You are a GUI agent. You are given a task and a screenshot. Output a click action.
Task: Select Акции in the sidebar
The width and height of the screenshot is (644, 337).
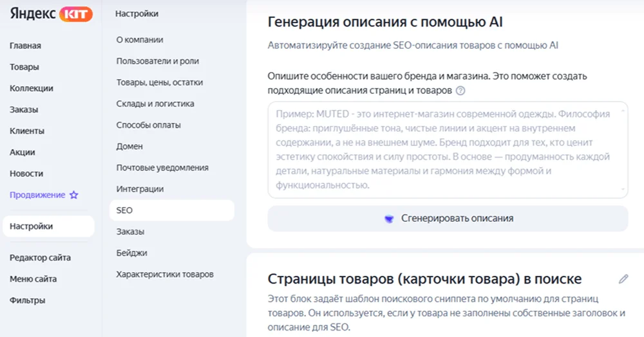click(x=23, y=152)
